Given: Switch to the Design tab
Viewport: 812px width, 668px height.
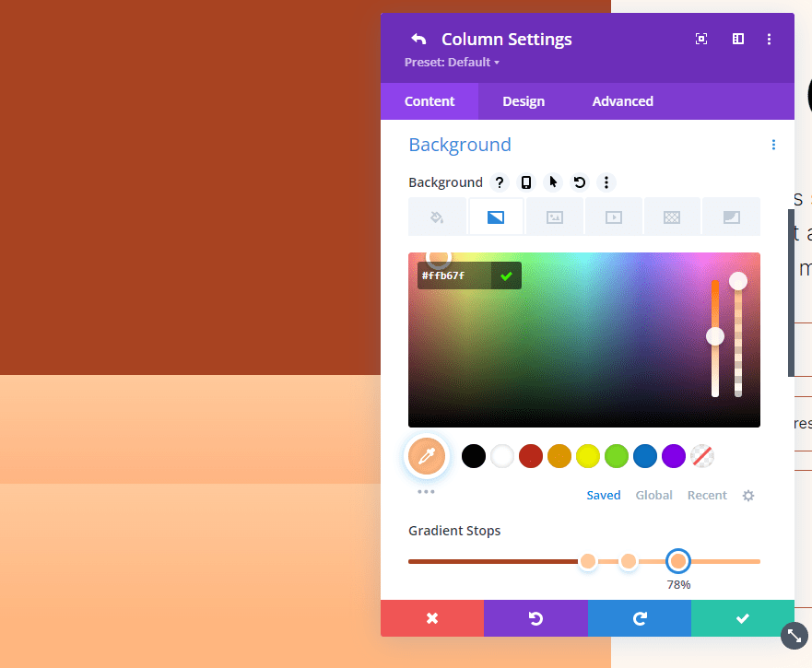Looking at the screenshot, I should pyautogui.click(x=524, y=101).
